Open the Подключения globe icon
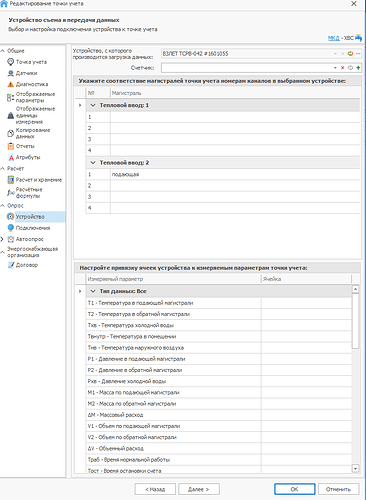This screenshot has width=366, height=500. pos(11,228)
